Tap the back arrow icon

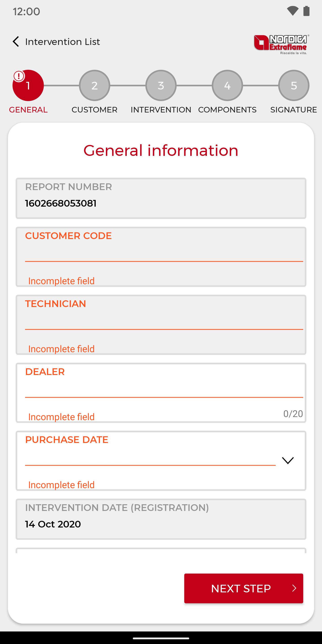click(x=16, y=42)
